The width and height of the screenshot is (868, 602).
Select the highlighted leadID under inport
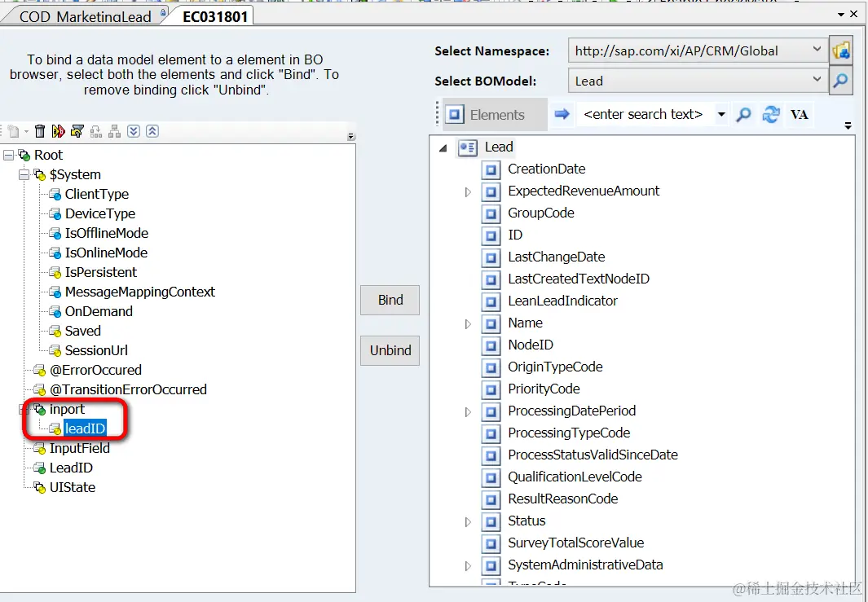(x=85, y=428)
